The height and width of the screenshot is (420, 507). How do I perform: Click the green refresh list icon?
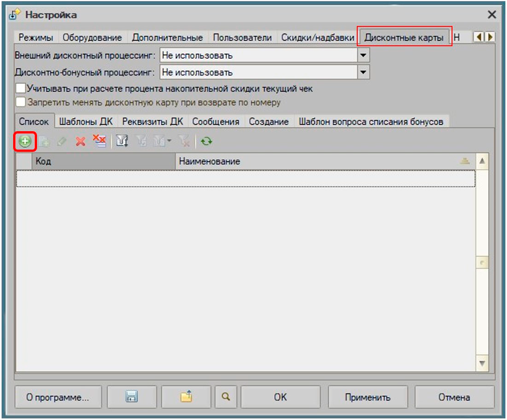click(206, 142)
